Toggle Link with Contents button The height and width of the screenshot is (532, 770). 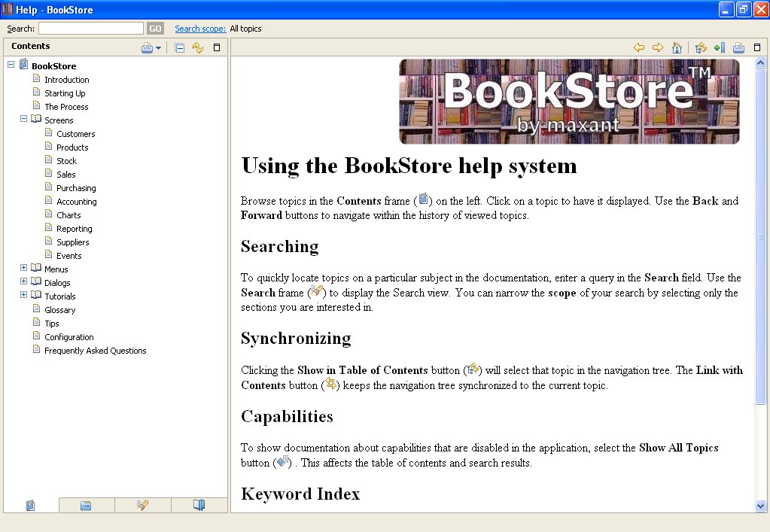click(198, 47)
